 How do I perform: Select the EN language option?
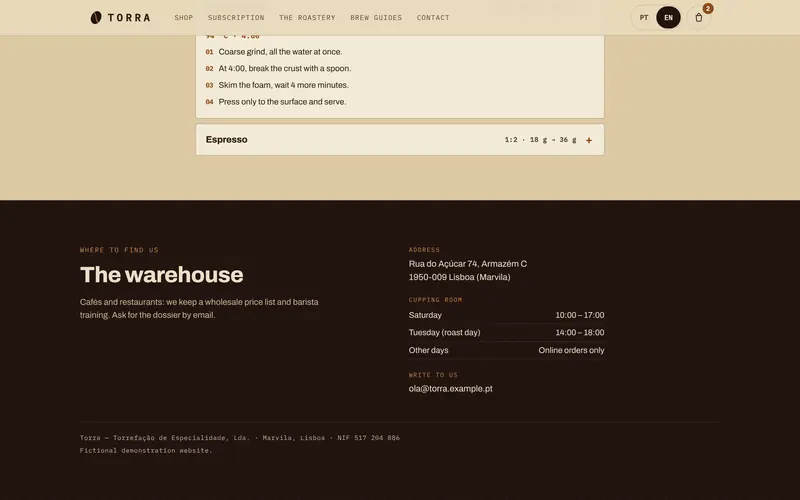coord(668,17)
